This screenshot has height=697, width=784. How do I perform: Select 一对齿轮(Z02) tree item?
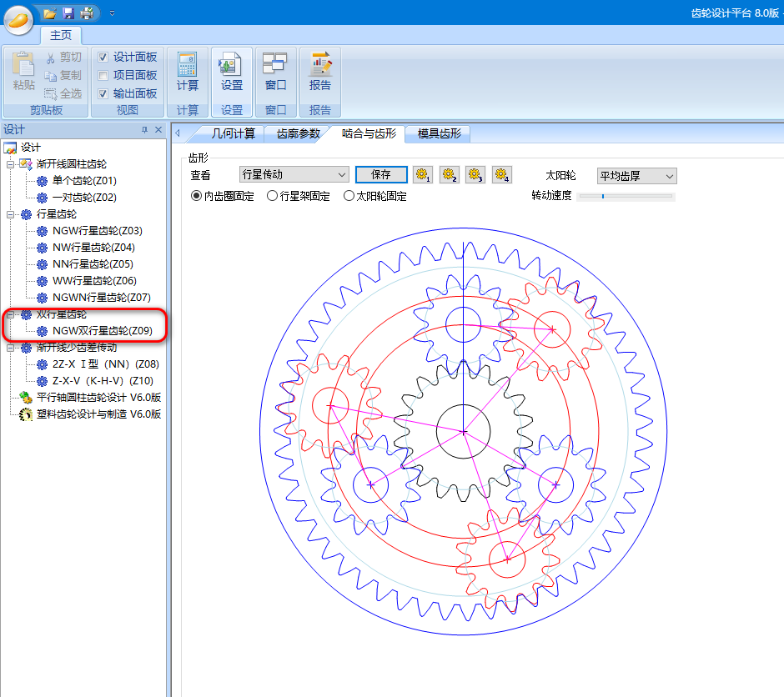84,198
